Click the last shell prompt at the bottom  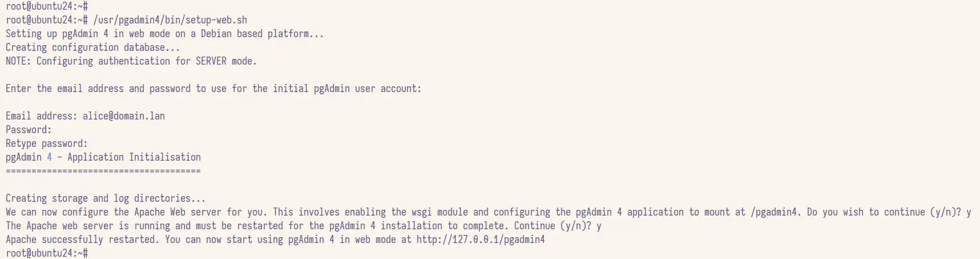click(x=47, y=253)
